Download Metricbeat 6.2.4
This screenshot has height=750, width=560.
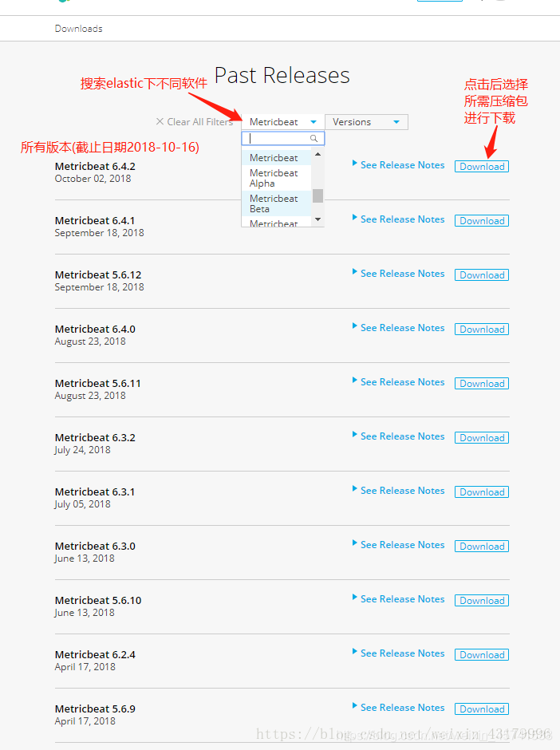[x=482, y=654]
